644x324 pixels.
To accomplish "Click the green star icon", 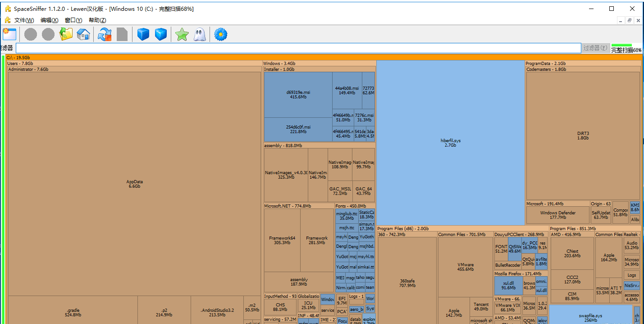I will (x=182, y=34).
